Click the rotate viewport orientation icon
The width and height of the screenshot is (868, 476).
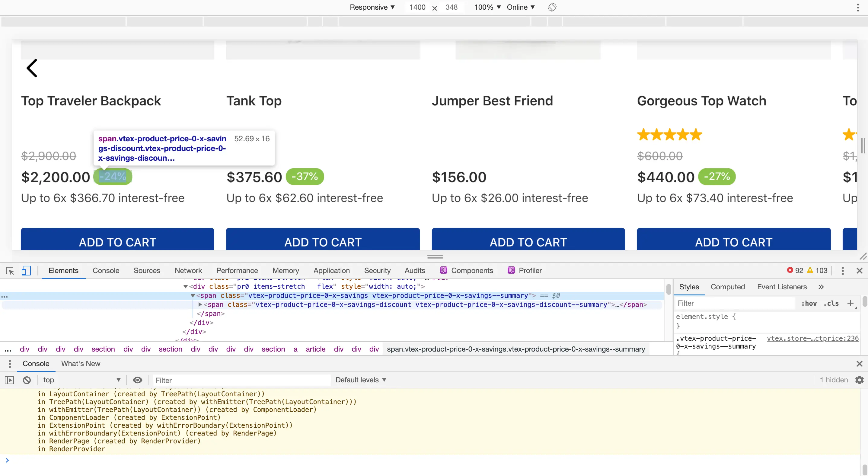[552, 7]
